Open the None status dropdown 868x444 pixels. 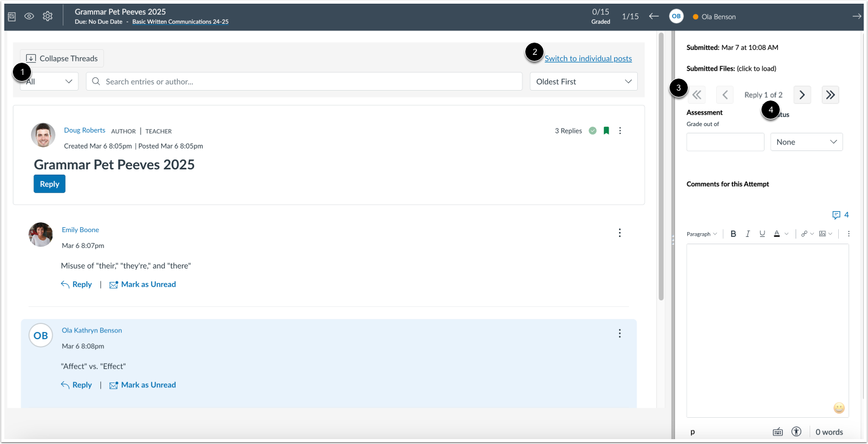(807, 142)
